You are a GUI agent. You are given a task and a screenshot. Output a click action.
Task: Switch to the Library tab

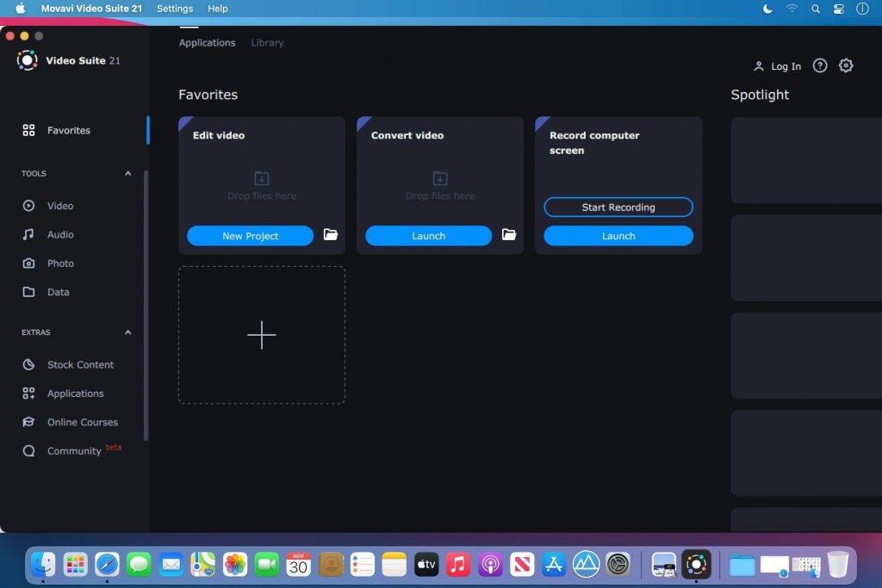tap(267, 42)
